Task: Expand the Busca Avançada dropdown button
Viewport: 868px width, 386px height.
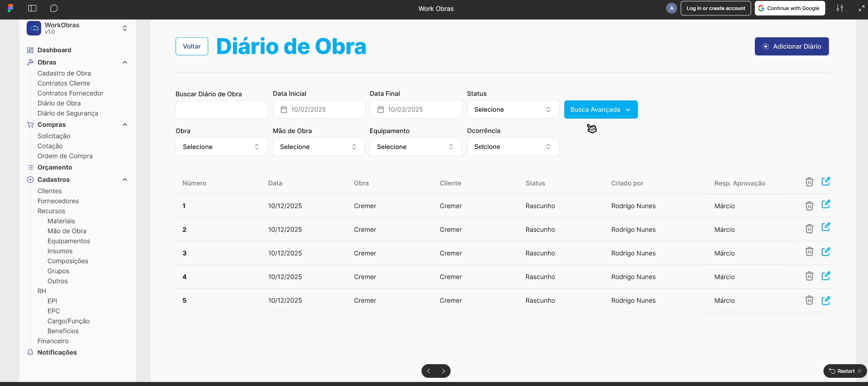Action: 600,110
